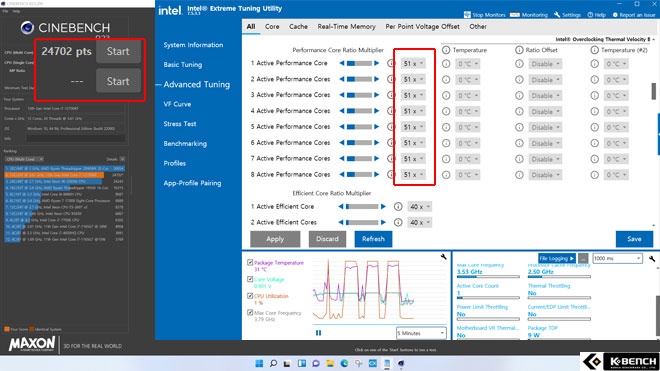Screen dimensions: 660x371
Task: Switch to the Per Point Voltage Offset tab
Action: pyautogui.click(x=422, y=27)
